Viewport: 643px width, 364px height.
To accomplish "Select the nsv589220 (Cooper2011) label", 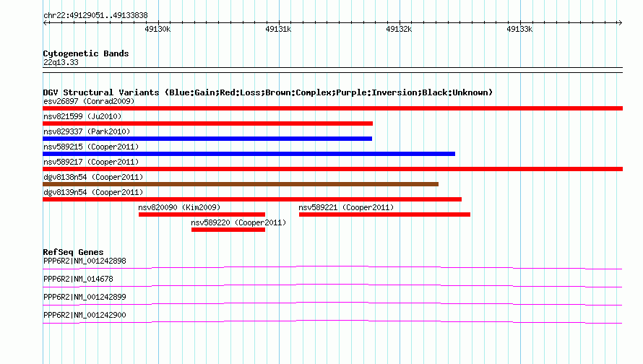I will tap(238, 222).
